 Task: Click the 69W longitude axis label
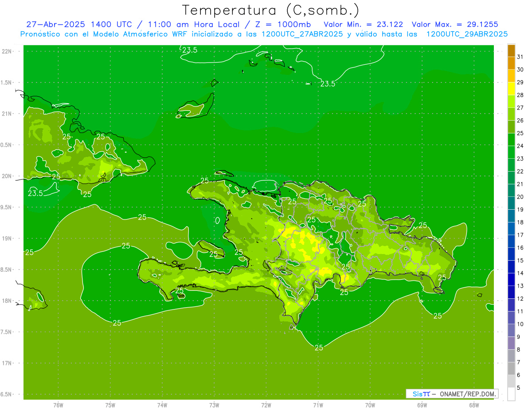(x=422, y=405)
